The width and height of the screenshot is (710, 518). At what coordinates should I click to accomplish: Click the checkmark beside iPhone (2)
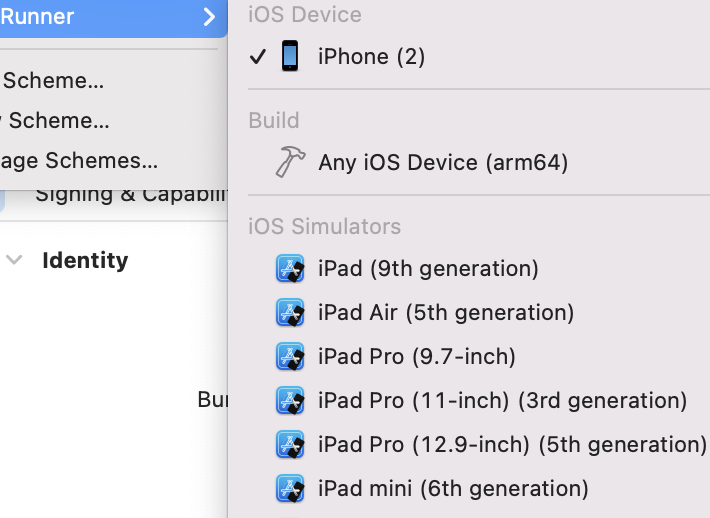coord(258,57)
